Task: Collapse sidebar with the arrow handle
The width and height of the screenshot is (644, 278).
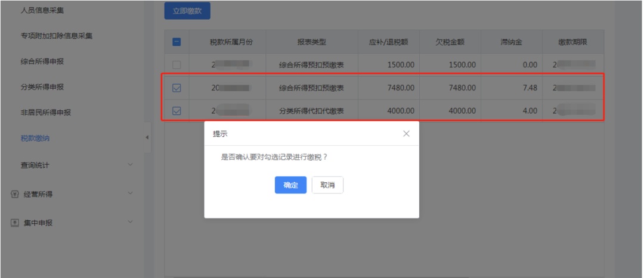Action: 147,138
